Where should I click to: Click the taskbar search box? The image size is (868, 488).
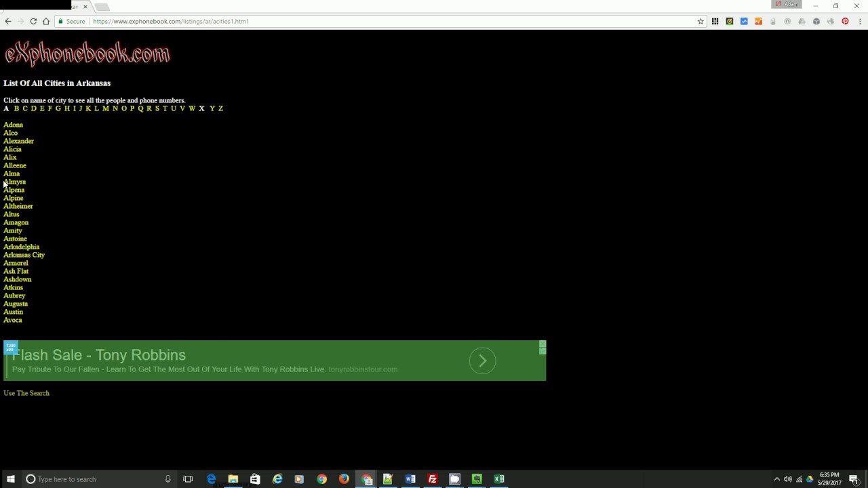click(98, 479)
